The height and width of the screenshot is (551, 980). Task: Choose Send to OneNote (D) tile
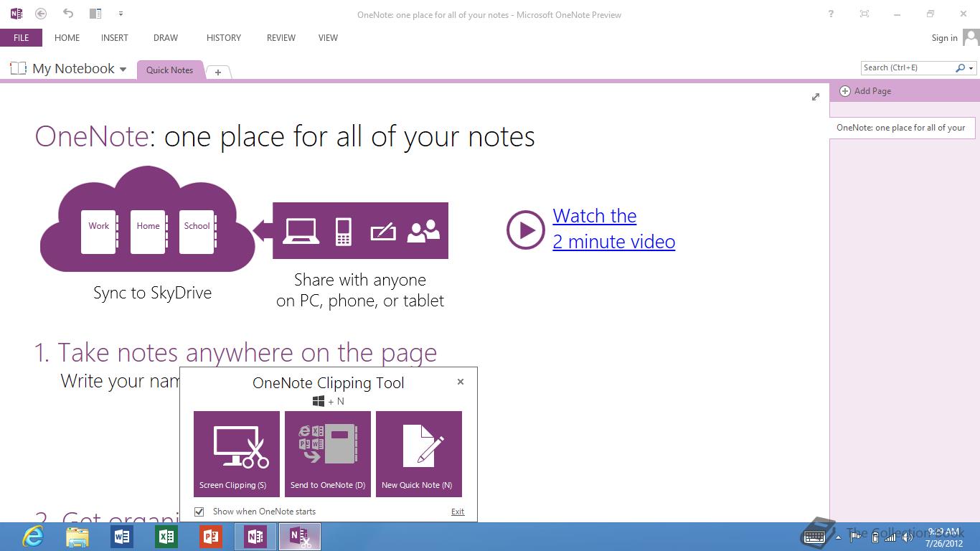pyautogui.click(x=328, y=454)
